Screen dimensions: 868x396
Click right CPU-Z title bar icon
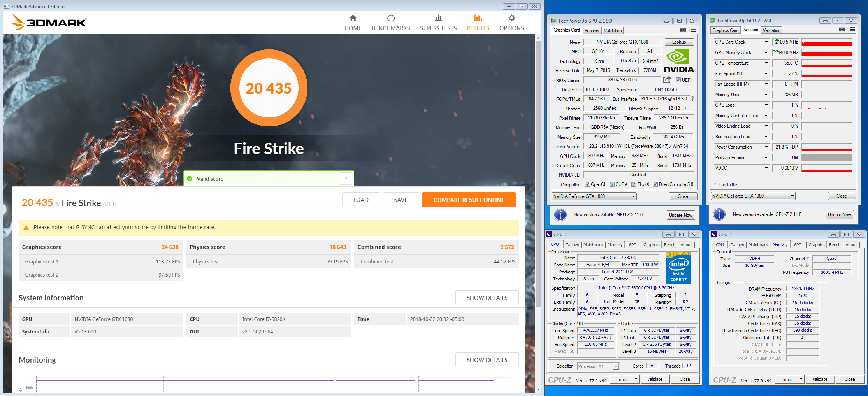tap(714, 234)
